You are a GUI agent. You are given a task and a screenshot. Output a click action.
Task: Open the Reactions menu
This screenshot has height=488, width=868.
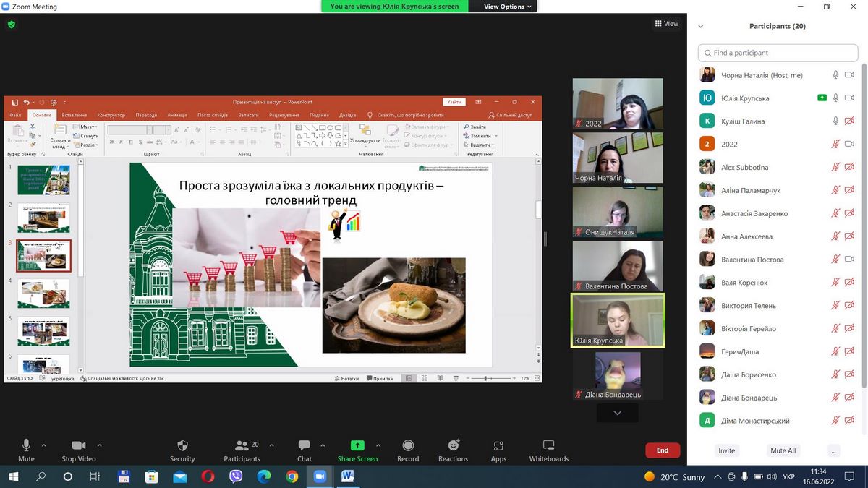[x=453, y=445]
